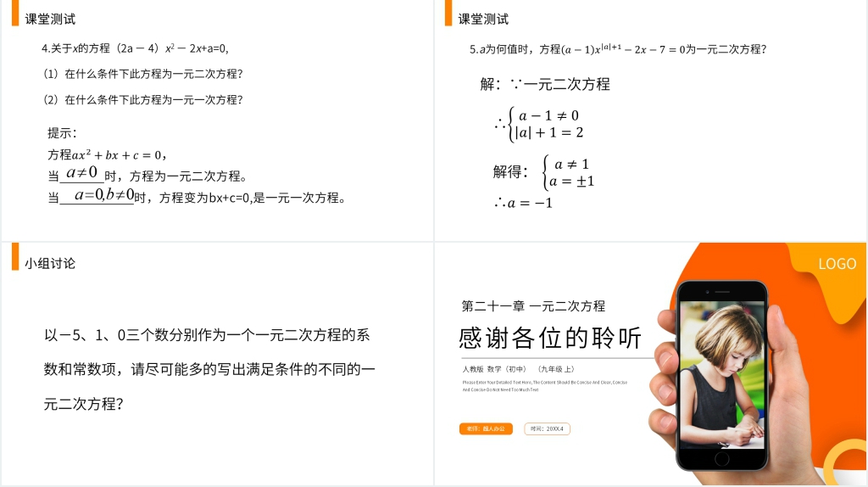Screen dimensions: 868x487
Task: Click sub-question (2) about 一元一次方程
Action: click(142, 100)
